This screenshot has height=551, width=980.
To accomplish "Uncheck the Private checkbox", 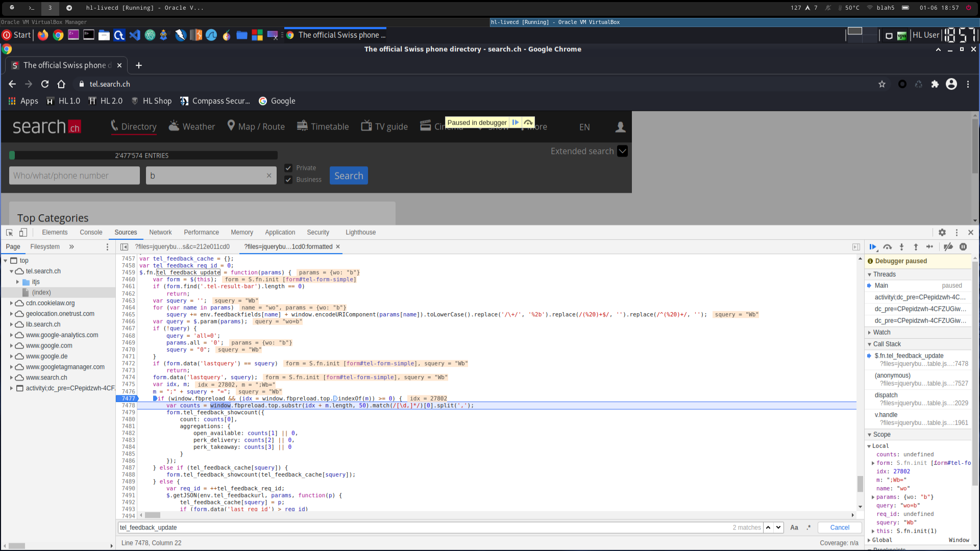I will click(288, 168).
